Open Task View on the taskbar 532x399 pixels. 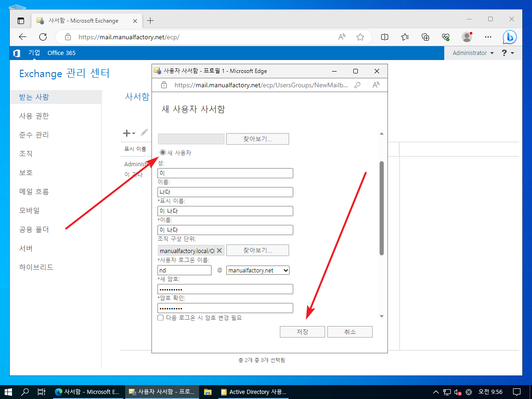(x=42, y=392)
